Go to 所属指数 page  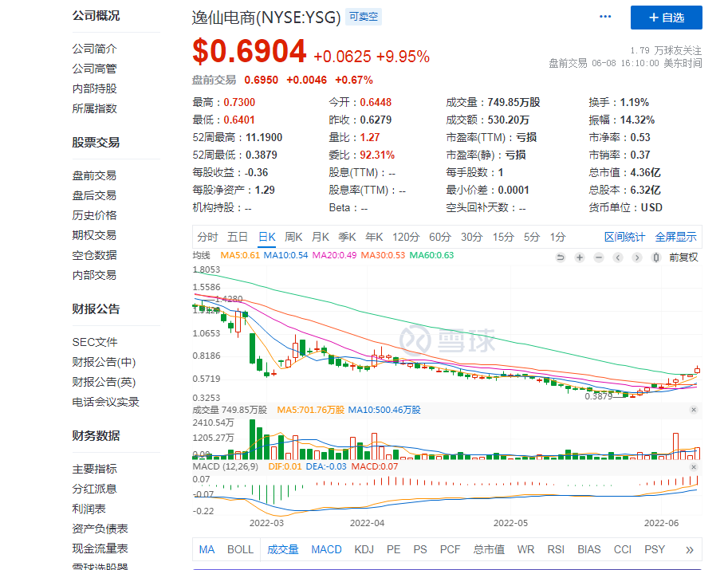click(x=95, y=108)
